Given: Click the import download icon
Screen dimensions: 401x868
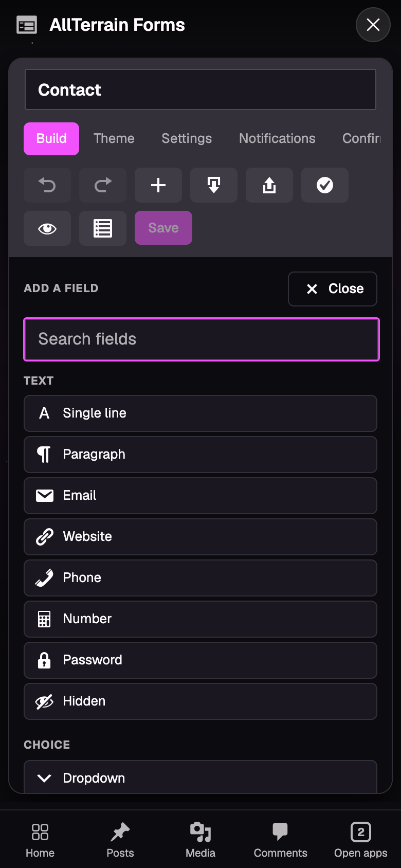Looking at the screenshot, I should pos(214,185).
